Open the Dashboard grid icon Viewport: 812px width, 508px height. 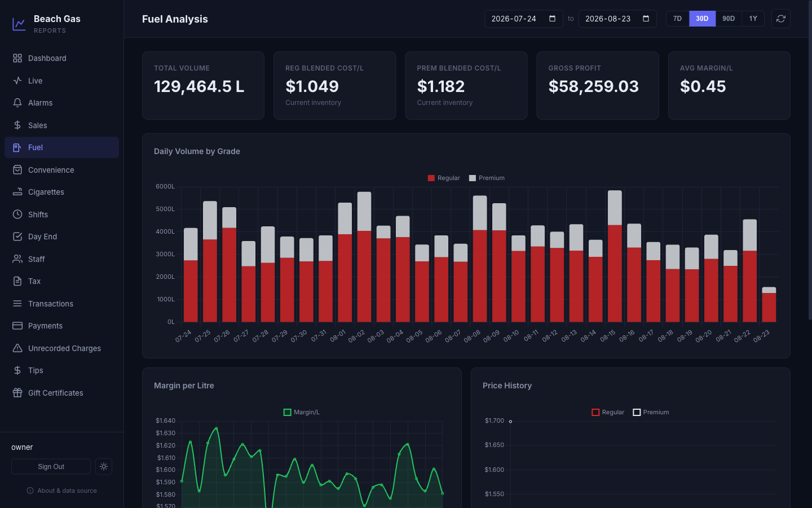point(17,58)
